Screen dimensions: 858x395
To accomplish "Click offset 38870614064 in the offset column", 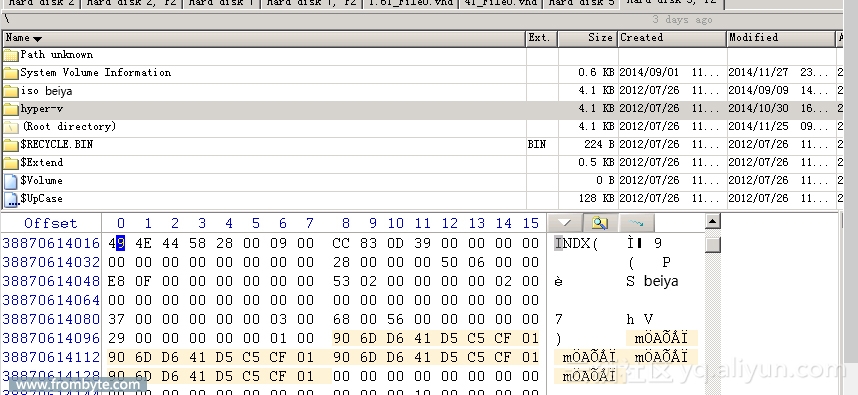I will pyautogui.click(x=51, y=300).
